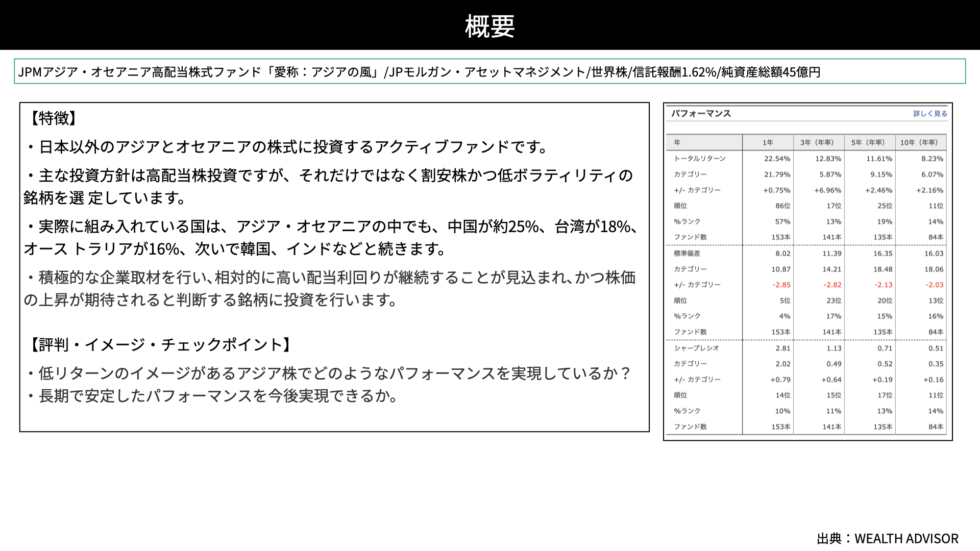
Task: Click the 1.13 Sharpe ratio cell
Action: [834, 348]
